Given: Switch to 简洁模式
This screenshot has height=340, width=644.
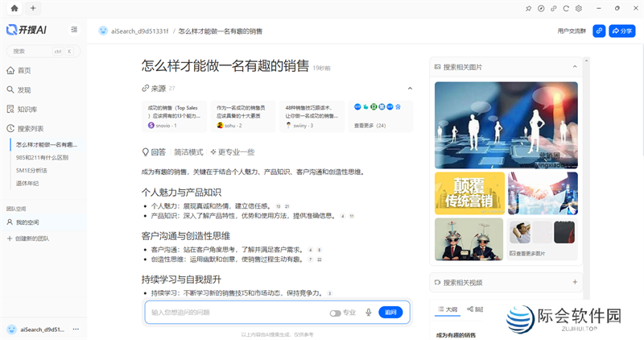Looking at the screenshot, I should click(188, 152).
